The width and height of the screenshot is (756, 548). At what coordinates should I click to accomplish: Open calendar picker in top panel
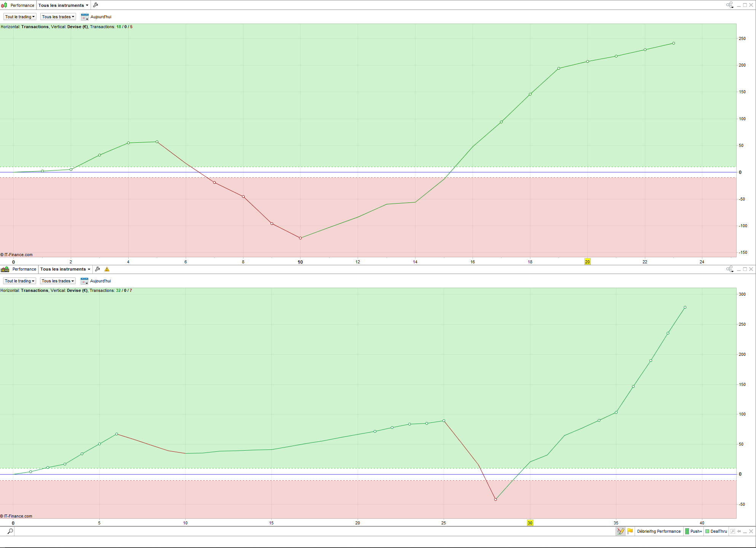84,17
